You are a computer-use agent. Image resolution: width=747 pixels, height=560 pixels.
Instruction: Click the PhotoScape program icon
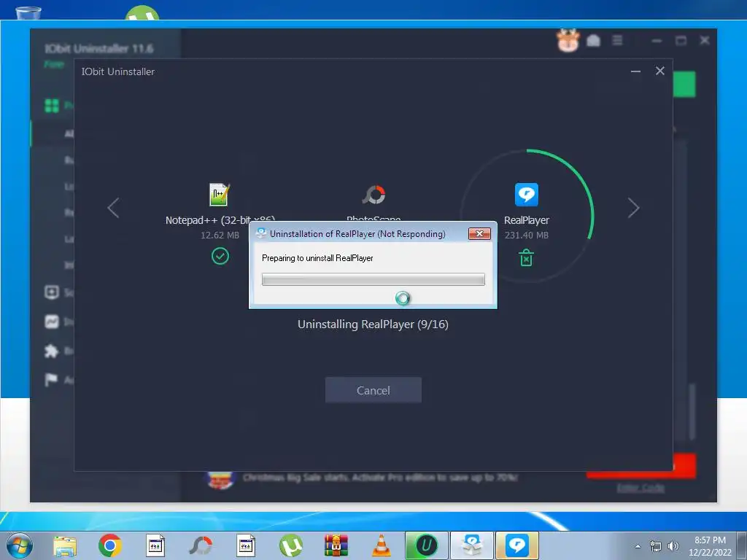coord(373,194)
